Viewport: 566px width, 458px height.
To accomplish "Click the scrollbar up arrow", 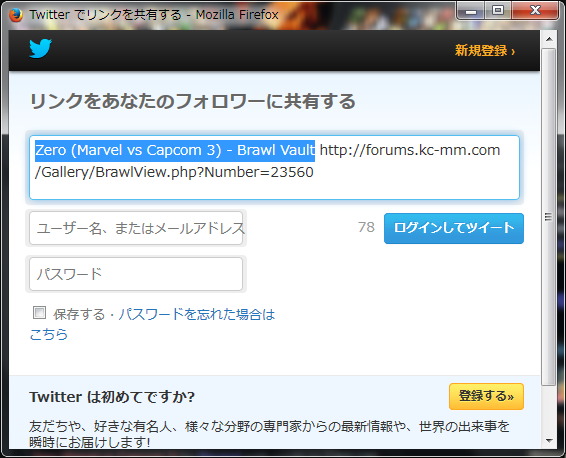I will click(x=549, y=39).
